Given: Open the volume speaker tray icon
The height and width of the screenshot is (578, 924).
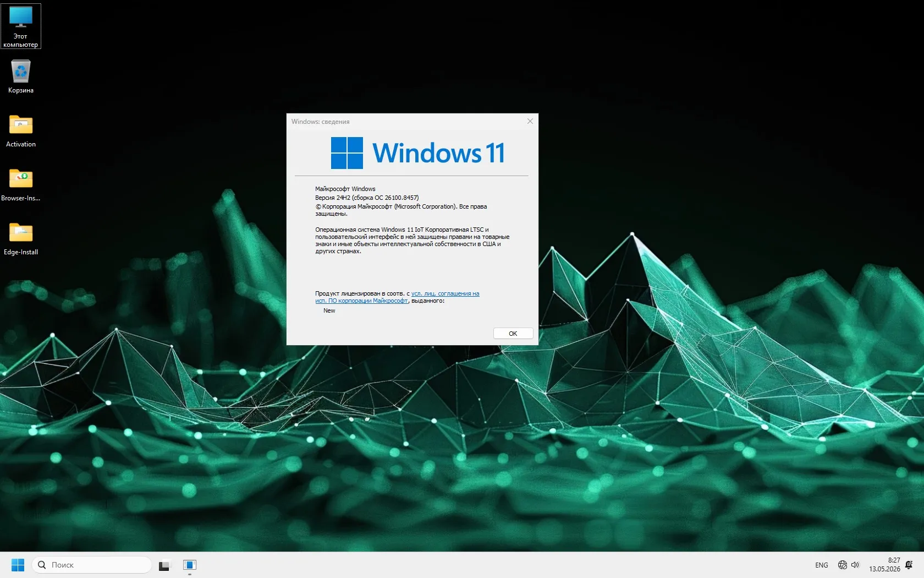Looking at the screenshot, I should click(x=855, y=565).
